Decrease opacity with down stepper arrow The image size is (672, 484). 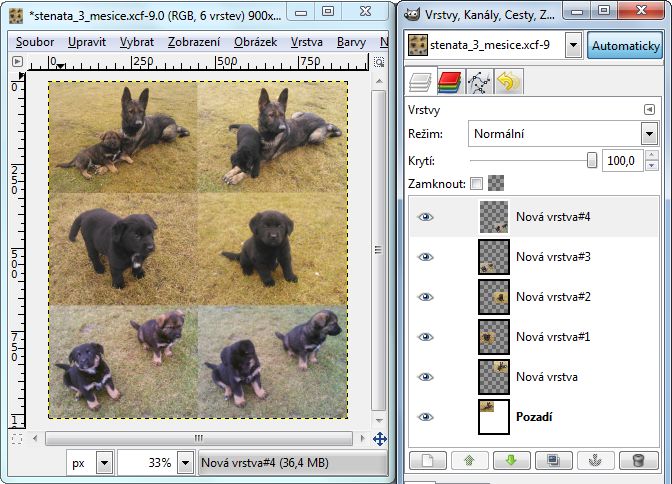pos(651,165)
